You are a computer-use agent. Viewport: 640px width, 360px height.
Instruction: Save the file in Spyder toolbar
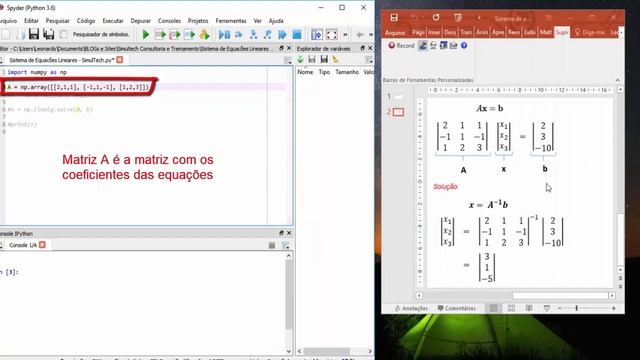pyautogui.click(x=33, y=34)
